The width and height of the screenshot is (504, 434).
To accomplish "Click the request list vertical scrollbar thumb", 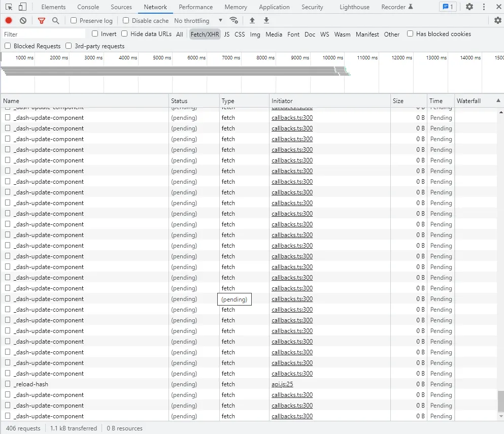I will tap(501, 401).
